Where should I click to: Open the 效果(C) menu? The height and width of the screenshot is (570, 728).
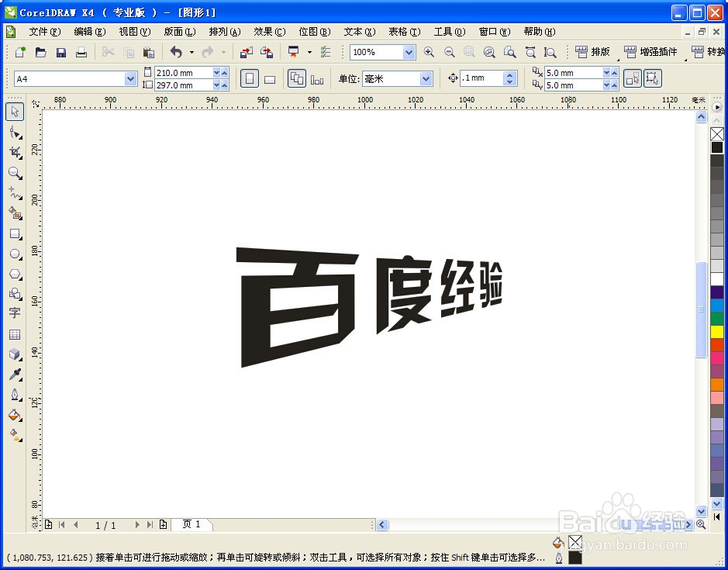tap(270, 32)
